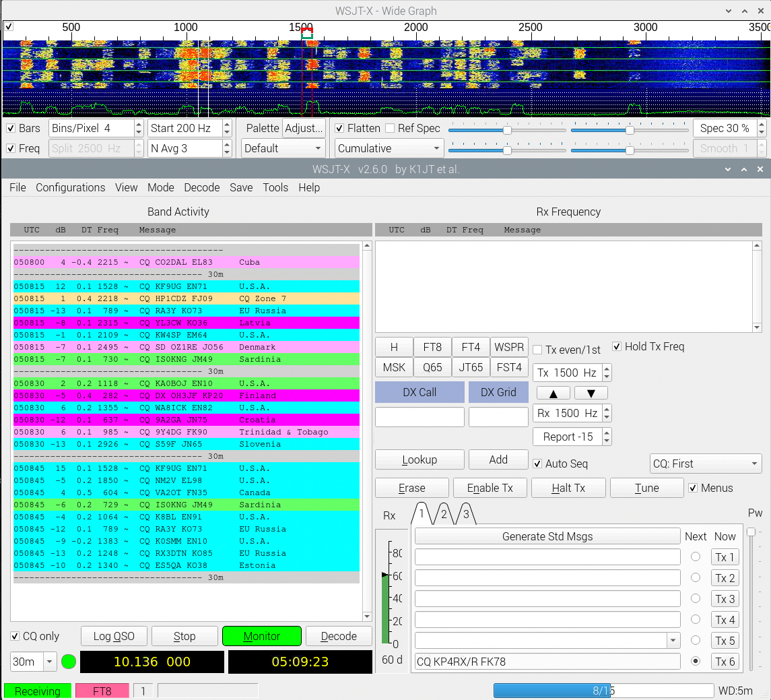Click the Lookup button
The height and width of the screenshot is (700, 771).
click(420, 459)
